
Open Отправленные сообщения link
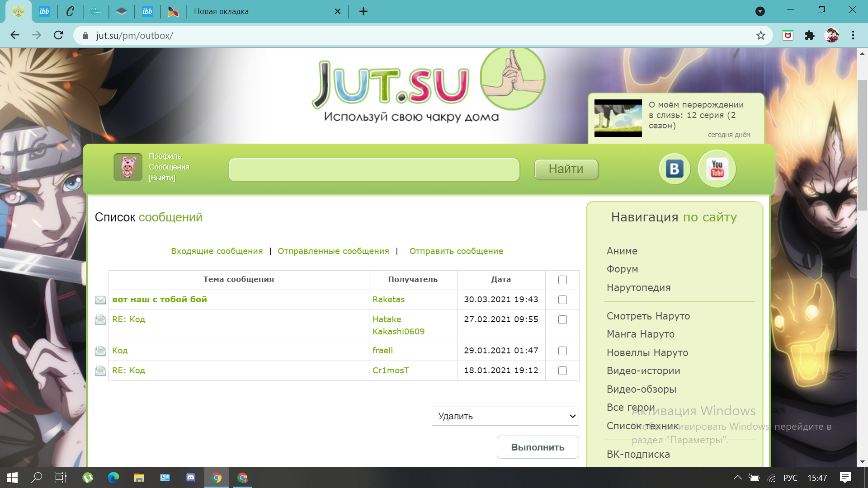[333, 251]
